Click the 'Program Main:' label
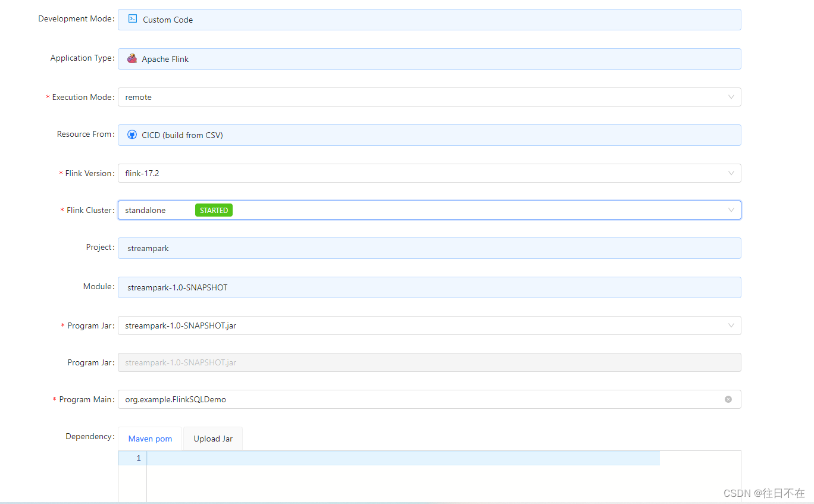The width and height of the screenshot is (814, 504). [86, 399]
